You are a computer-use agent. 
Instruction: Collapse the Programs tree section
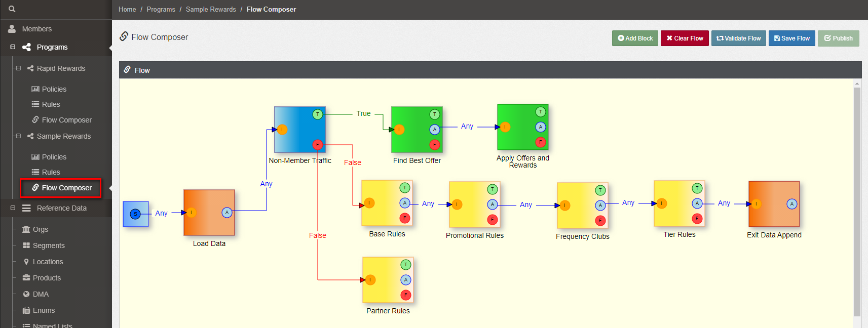(x=13, y=47)
